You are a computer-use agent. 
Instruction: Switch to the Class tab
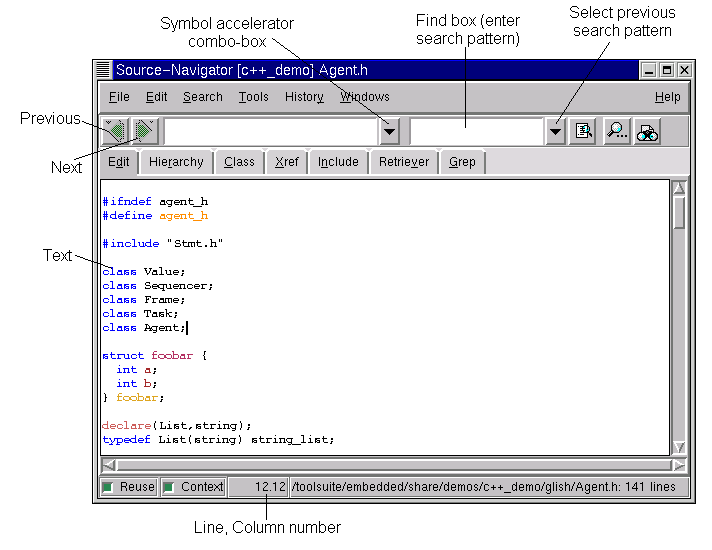tap(239, 162)
